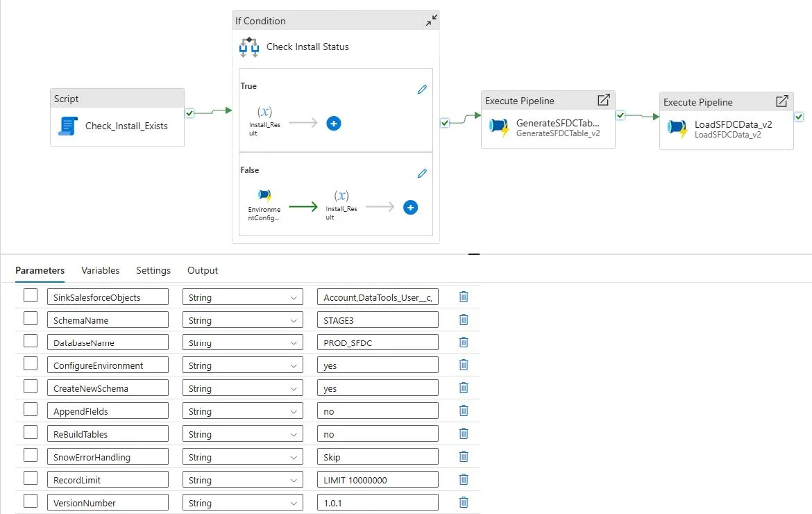The width and height of the screenshot is (812, 514).
Task: Open the Settings tab
Action: click(x=153, y=270)
